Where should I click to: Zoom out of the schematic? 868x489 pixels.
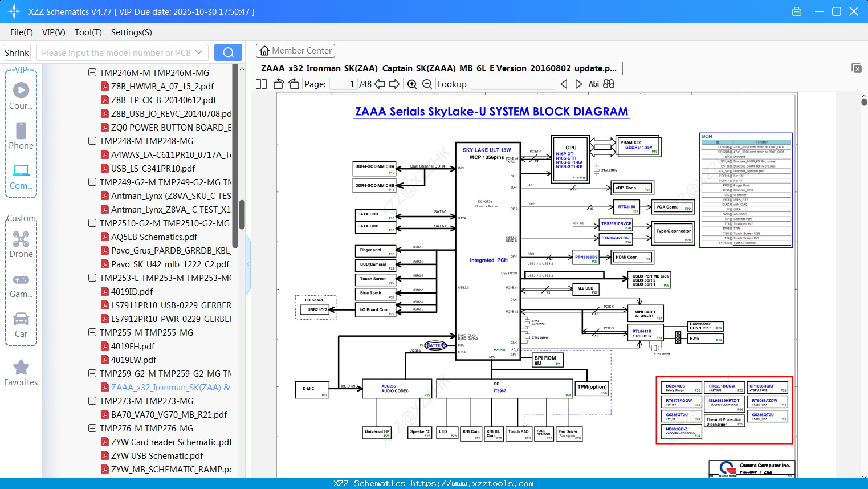pos(427,84)
